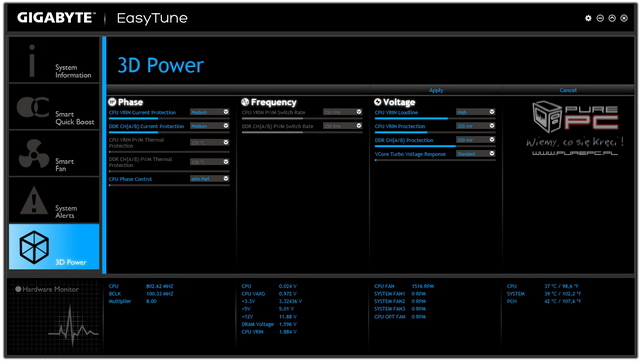Open Smart Quick Boost OC icon
The height and width of the screenshot is (362, 640).
coord(33,107)
